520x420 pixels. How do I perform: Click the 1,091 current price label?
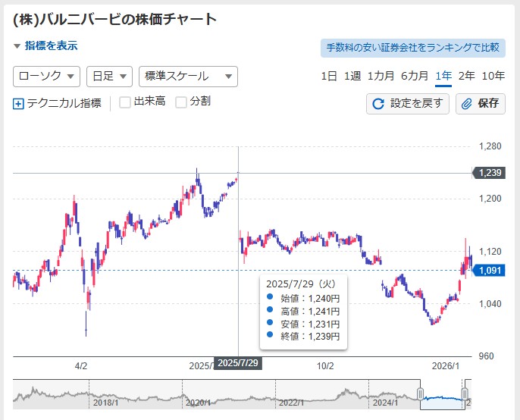click(490, 270)
